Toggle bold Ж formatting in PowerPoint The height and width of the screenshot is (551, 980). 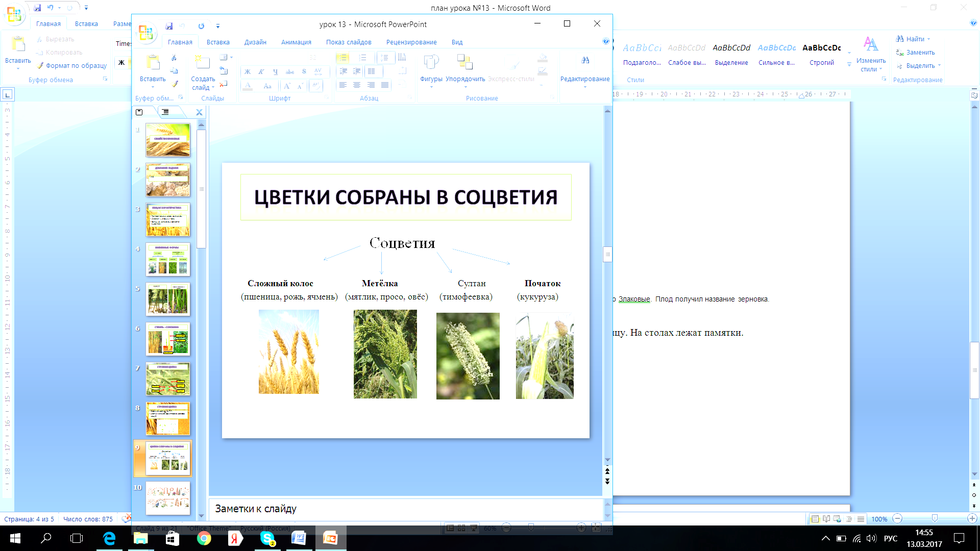pos(247,72)
